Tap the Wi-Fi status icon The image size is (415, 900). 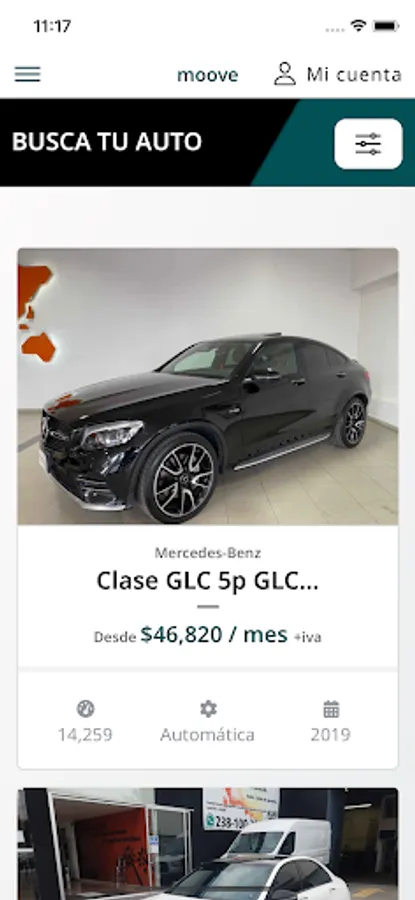pos(359,26)
